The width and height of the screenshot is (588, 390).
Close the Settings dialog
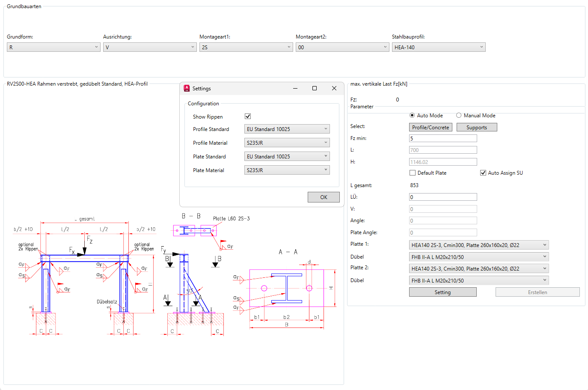tap(334, 88)
